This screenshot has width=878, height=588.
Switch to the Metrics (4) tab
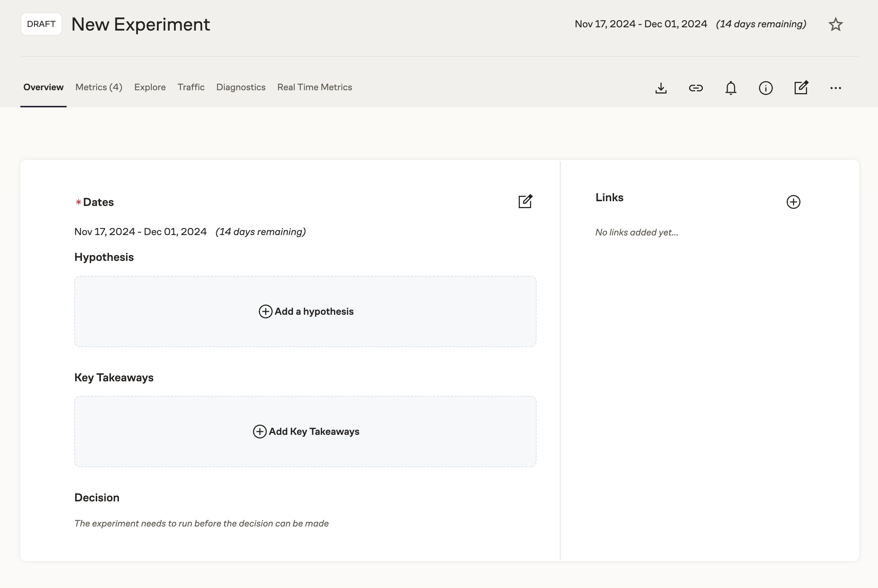(x=99, y=87)
